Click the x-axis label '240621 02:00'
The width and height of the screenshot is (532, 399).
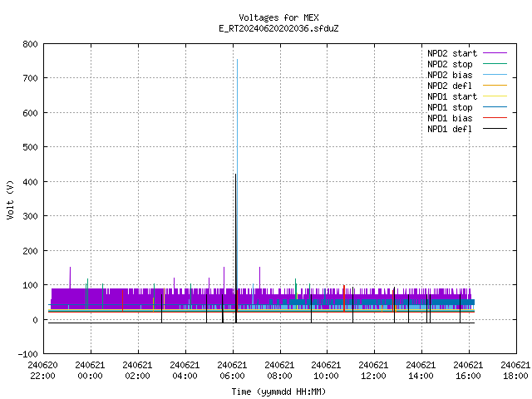137,371
